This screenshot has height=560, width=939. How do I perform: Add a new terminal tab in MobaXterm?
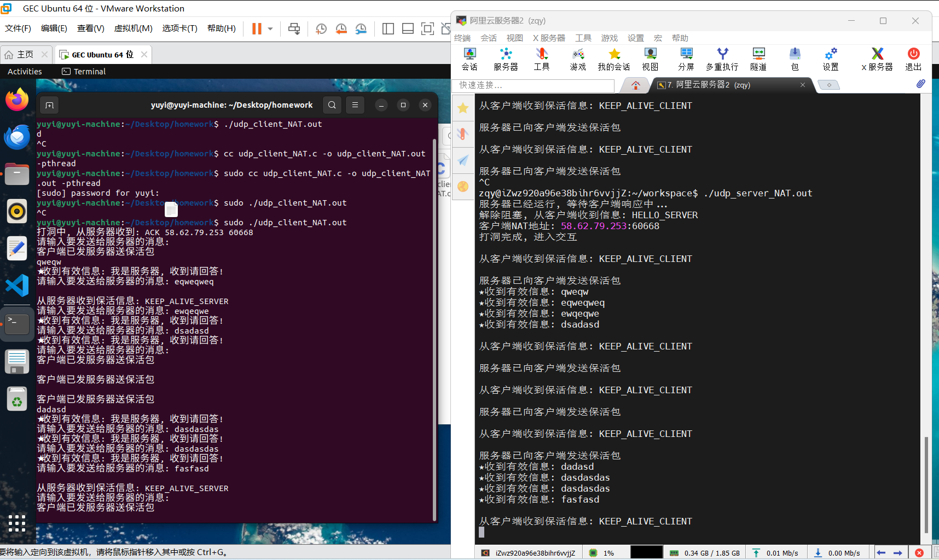[x=828, y=85]
